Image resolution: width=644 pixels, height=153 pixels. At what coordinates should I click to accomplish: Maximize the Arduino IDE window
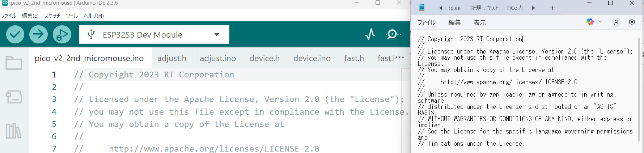(378, 3)
